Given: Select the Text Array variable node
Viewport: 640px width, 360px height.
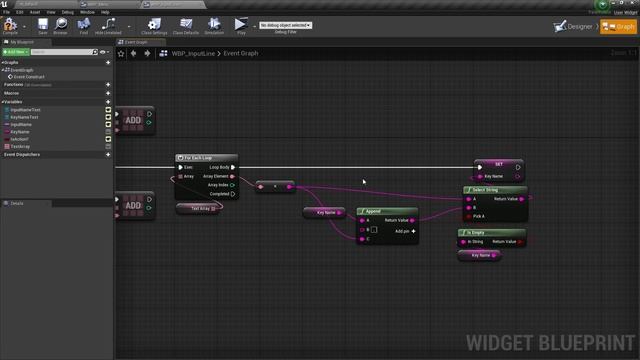Looking at the screenshot, I should click(x=199, y=209).
